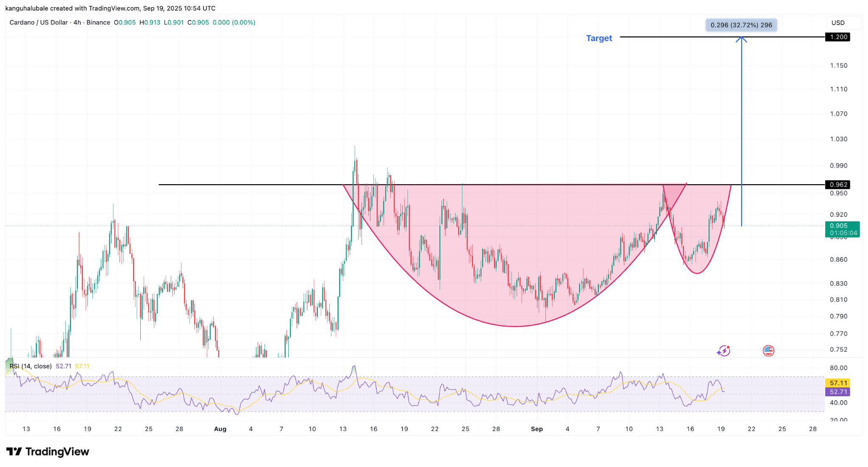Click the Sep label on time axis
This screenshot has height=467, width=868.
tap(537, 429)
